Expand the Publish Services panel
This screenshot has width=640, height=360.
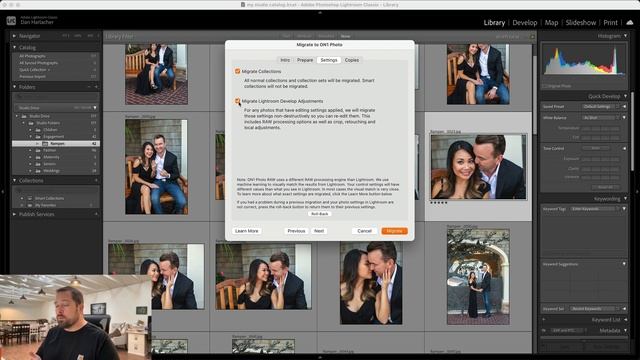tap(14, 214)
